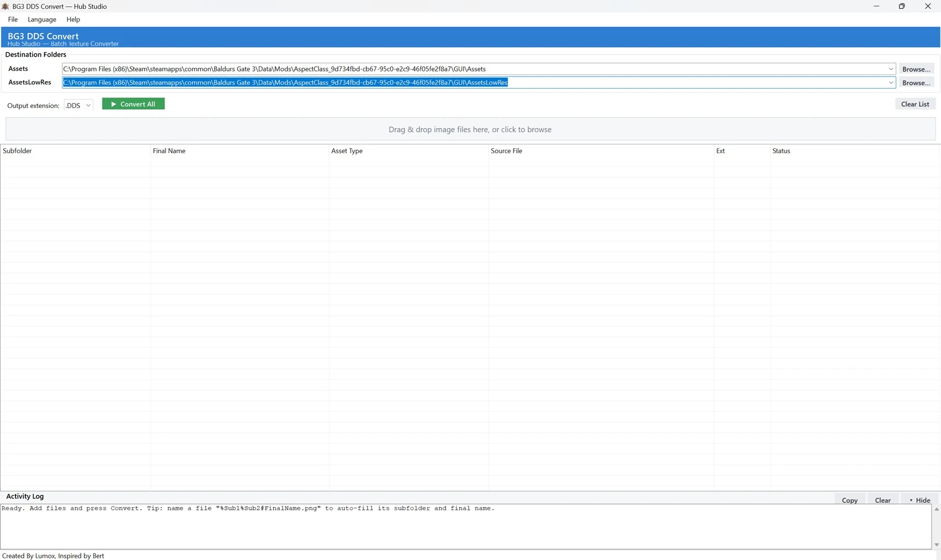Click the drag & drop area to browse files
This screenshot has width=941, height=560.
(x=470, y=130)
